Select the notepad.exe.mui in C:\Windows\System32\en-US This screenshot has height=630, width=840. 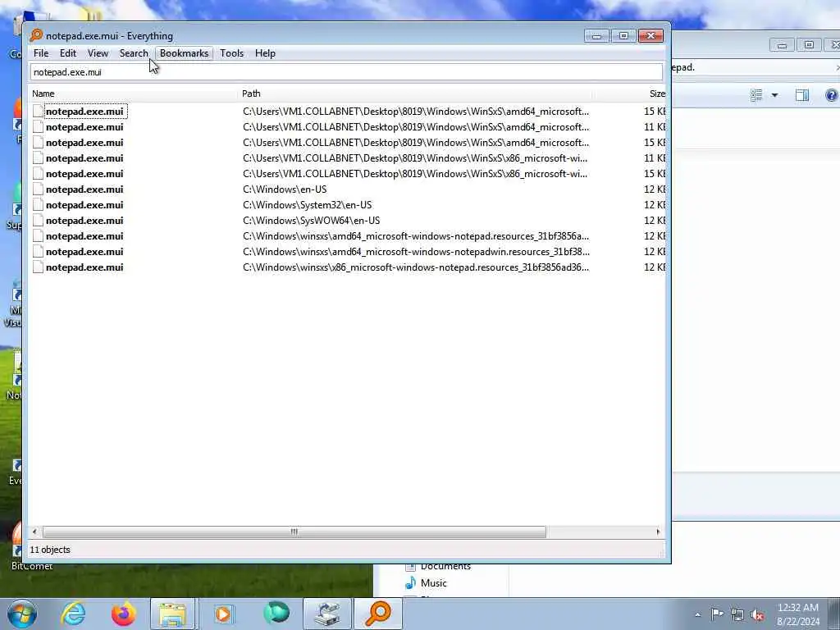pyautogui.click(x=84, y=204)
